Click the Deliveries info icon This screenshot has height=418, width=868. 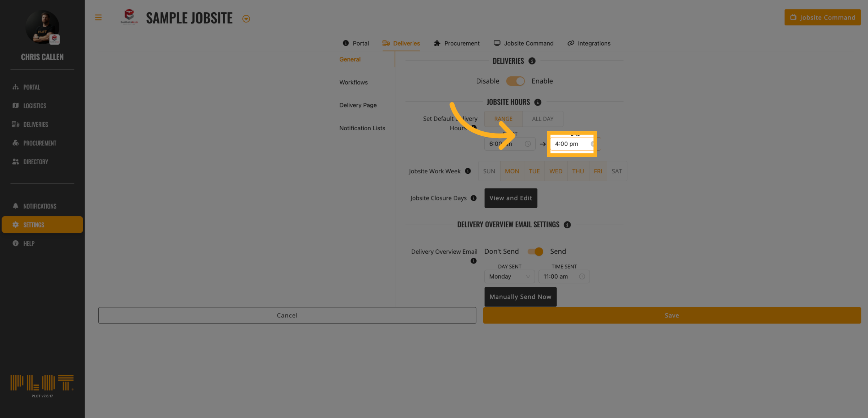532,61
